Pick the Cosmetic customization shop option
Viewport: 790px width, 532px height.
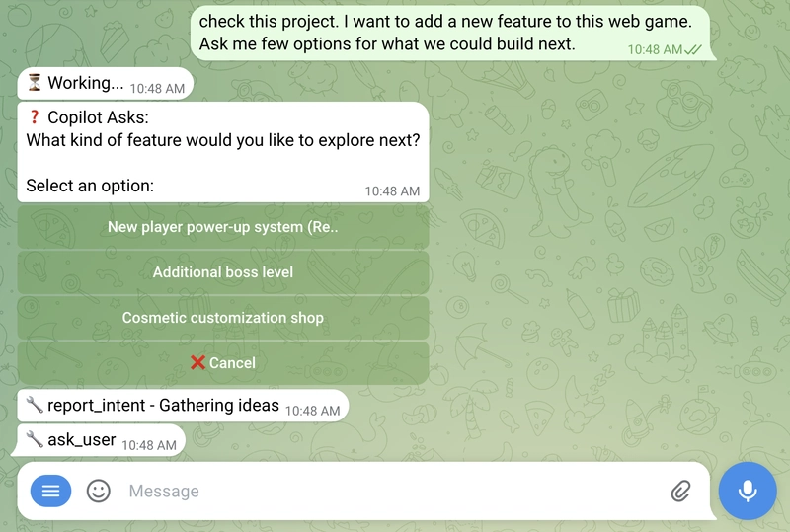coord(223,318)
